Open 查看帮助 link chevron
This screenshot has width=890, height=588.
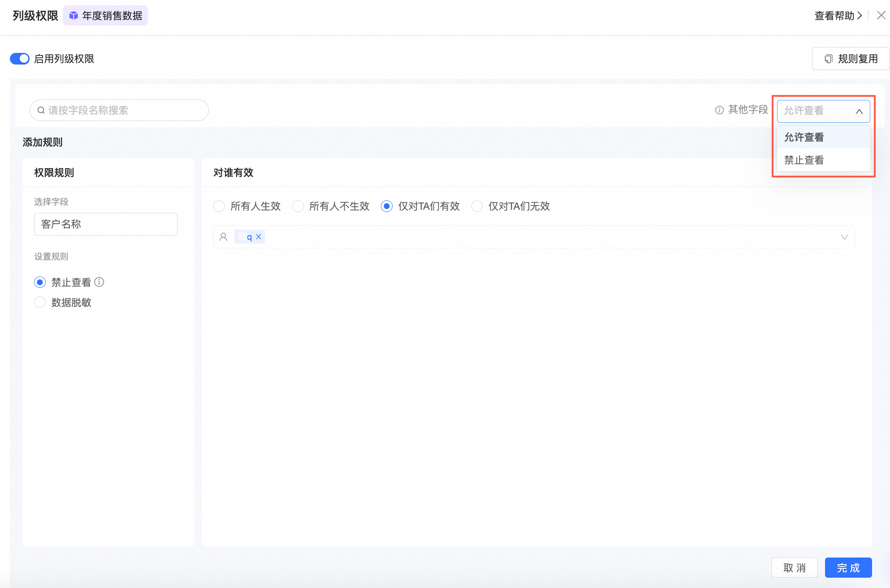tap(860, 16)
